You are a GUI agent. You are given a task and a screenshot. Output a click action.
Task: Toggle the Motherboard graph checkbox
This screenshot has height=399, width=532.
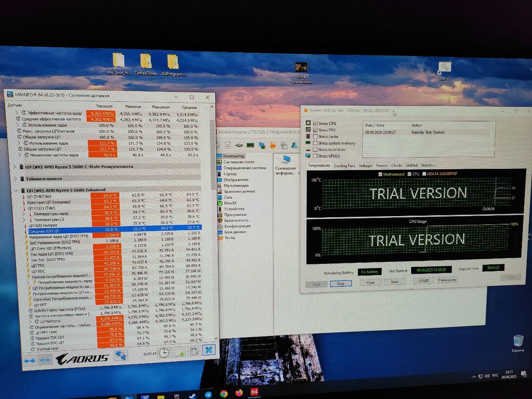click(x=380, y=174)
